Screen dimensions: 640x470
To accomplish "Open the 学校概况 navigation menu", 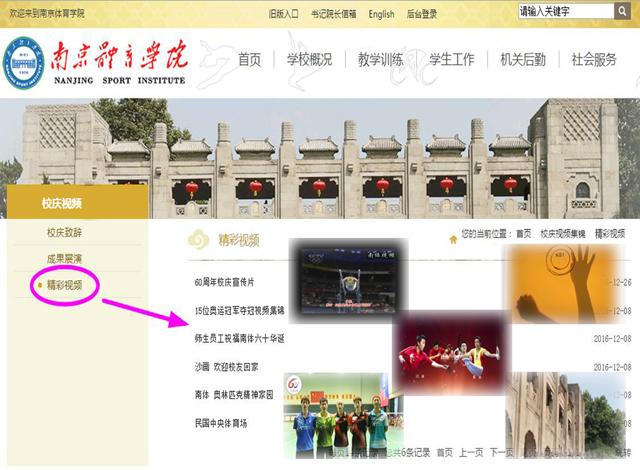I will (309, 60).
